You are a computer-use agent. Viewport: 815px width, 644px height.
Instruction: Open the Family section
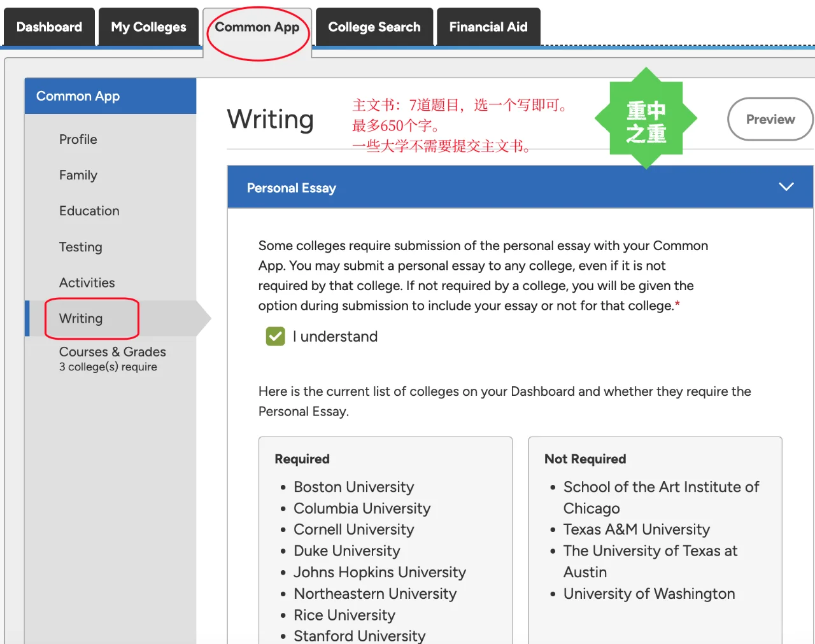click(78, 175)
